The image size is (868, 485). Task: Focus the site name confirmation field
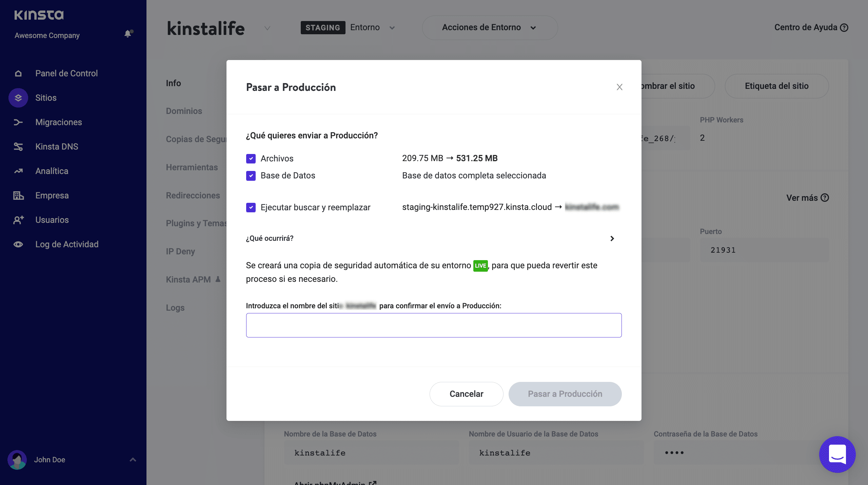pyautogui.click(x=434, y=325)
